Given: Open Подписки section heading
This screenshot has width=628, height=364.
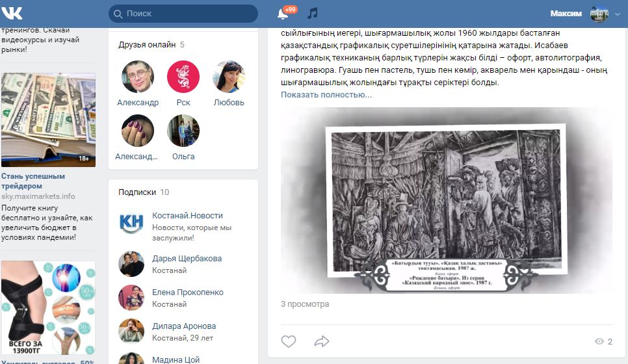Looking at the screenshot, I should (137, 192).
